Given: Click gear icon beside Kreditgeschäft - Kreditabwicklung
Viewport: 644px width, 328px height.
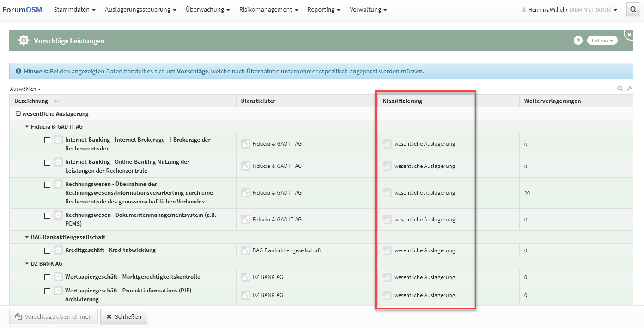Looking at the screenshot, I should pos(58,250).
